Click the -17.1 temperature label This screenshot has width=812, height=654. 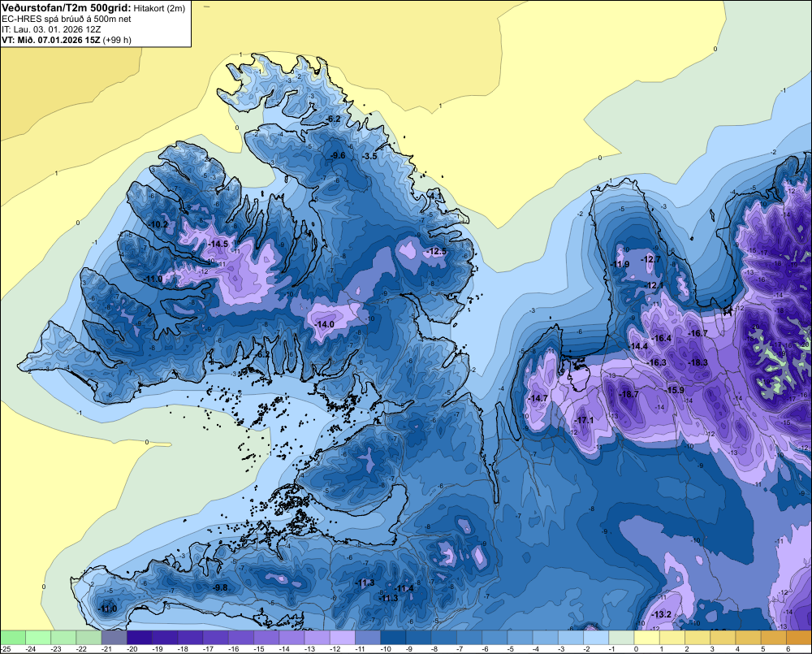coord(584,420)
